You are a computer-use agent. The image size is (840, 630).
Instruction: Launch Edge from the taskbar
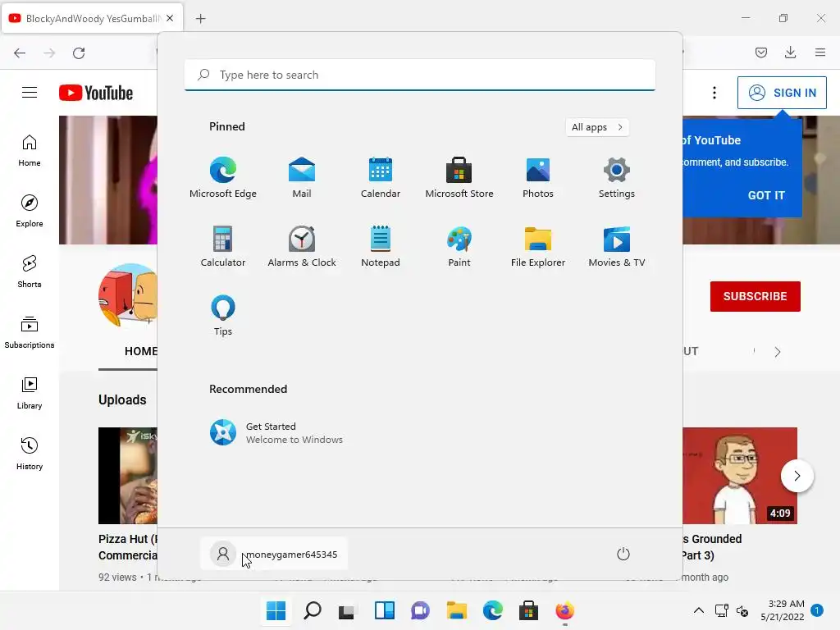pyautogui.click(x=492, y=610)
